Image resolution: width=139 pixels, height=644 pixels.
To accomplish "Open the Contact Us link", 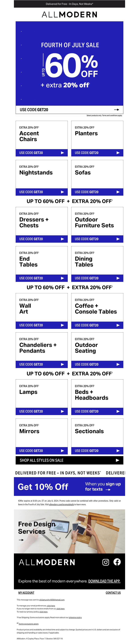I will pos(113,593).
